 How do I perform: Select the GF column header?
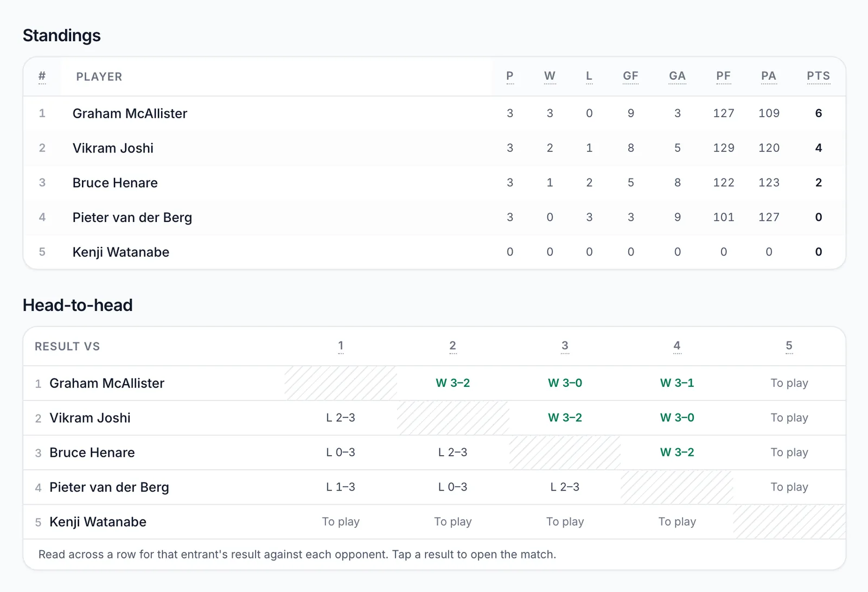[x=630, y=77]
